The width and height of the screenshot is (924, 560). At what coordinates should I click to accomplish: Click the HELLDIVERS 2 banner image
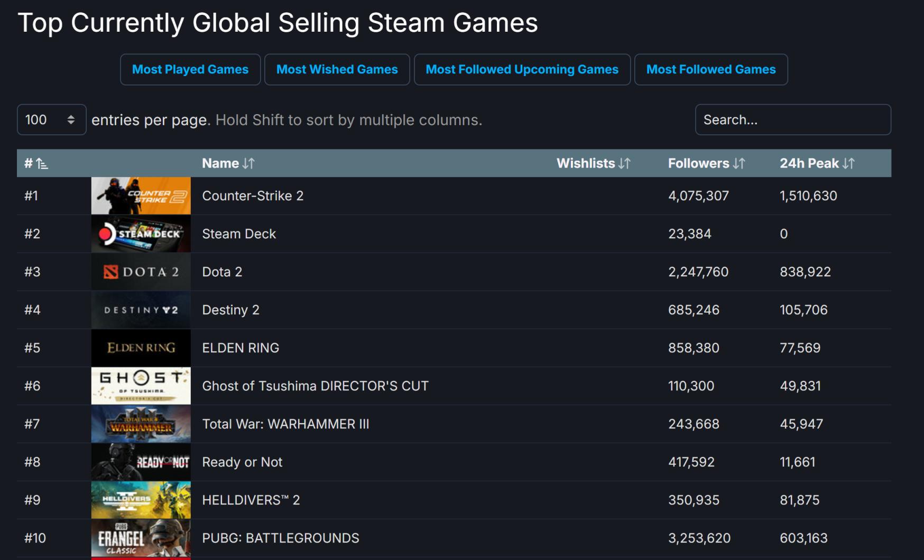click(x=141, y=500)
